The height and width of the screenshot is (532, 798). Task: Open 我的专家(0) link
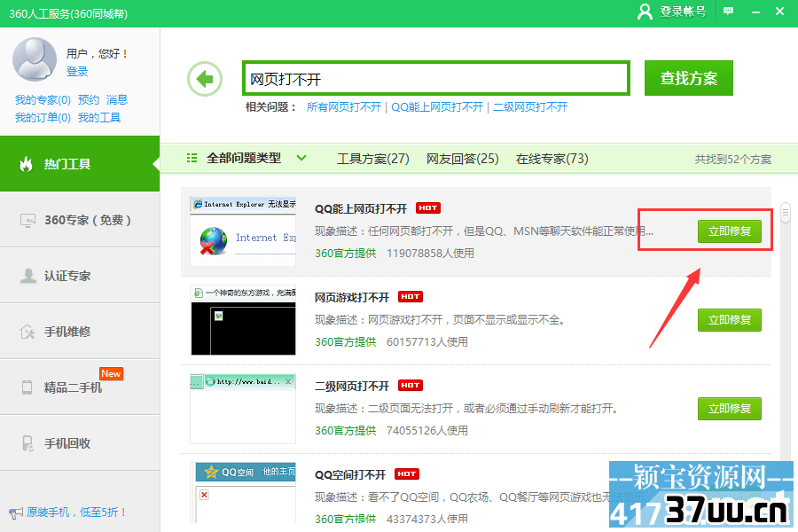pos(43,100)
